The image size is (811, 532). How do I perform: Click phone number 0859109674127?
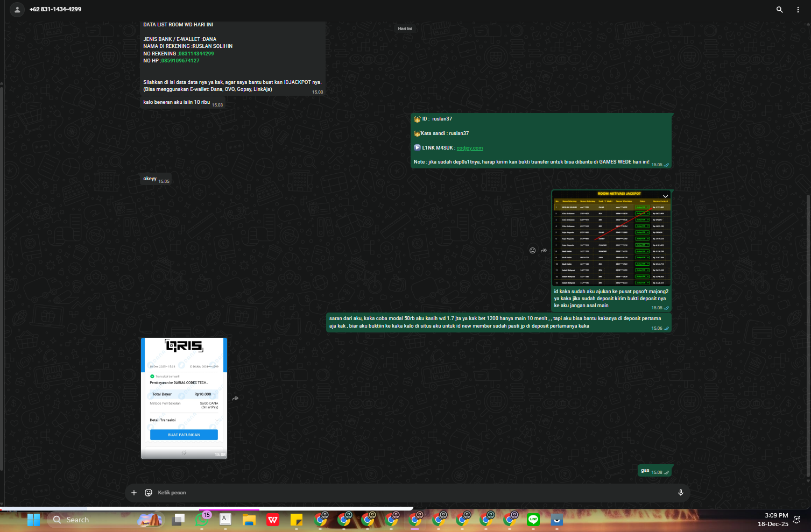[180, 61]
